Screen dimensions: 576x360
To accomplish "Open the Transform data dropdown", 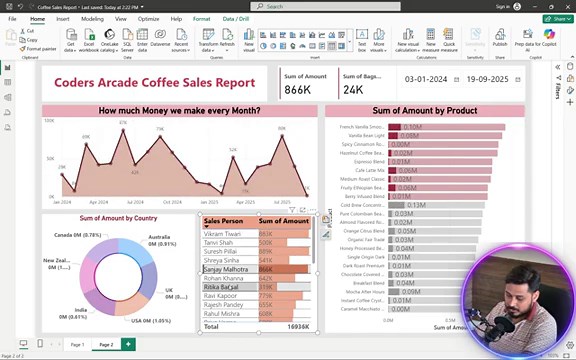I will tap(208, 40).
